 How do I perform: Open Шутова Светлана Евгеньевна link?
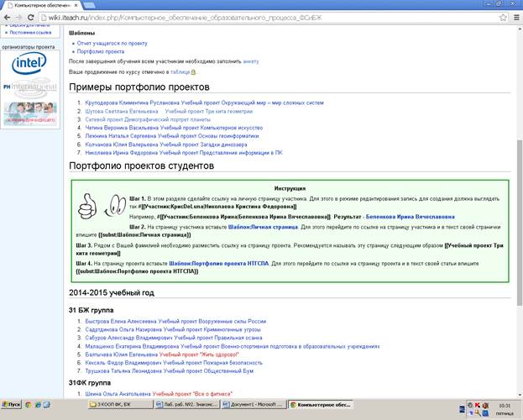pos(122,111)
